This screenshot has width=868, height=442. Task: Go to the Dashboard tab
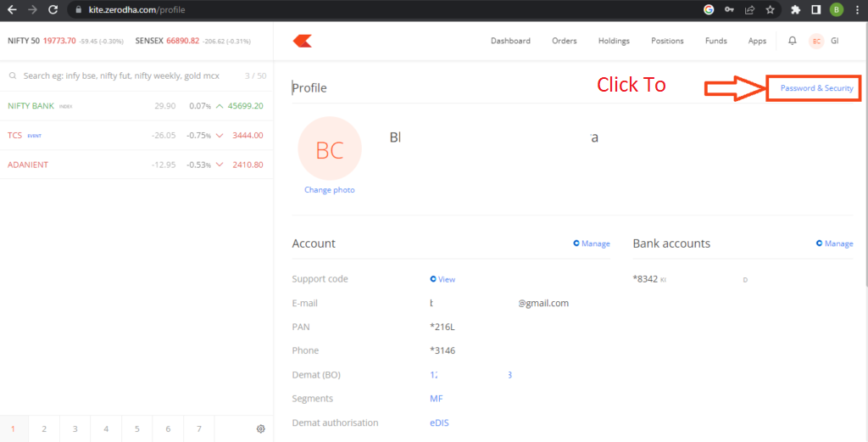(x=510, y=41)
